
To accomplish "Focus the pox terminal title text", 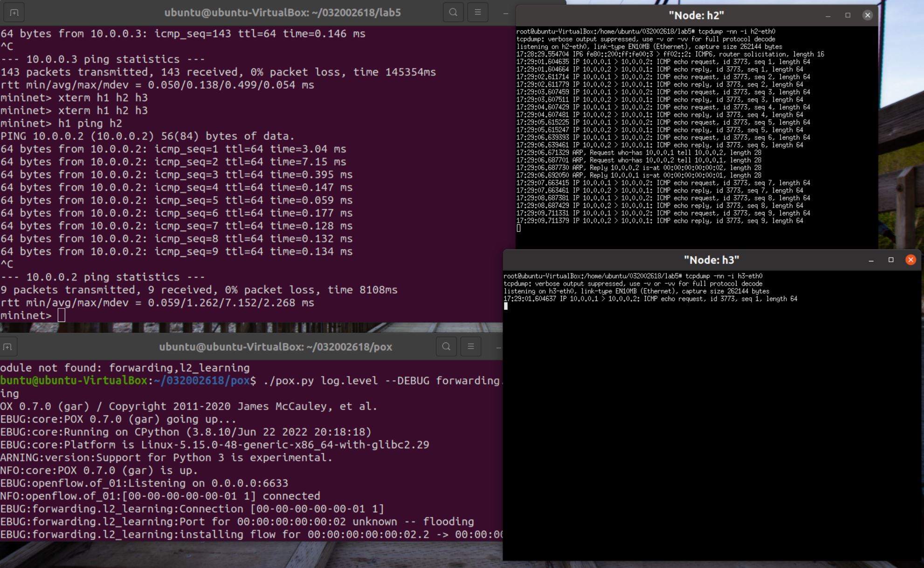I will pos(276,347).
